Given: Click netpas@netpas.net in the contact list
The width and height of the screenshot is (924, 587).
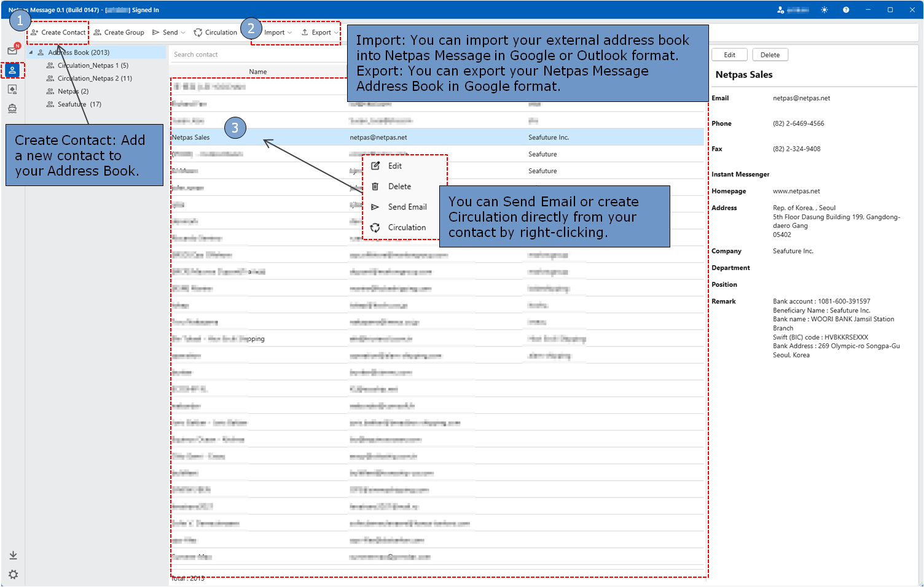Looking at the screenshot, I should click(x=378, y=138).
